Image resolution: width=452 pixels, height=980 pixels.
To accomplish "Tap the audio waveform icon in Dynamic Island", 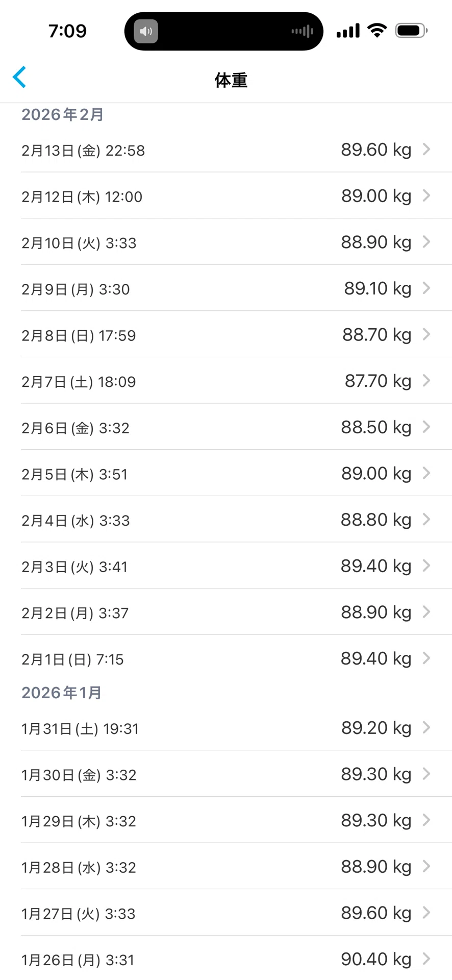I will point(302,31).
